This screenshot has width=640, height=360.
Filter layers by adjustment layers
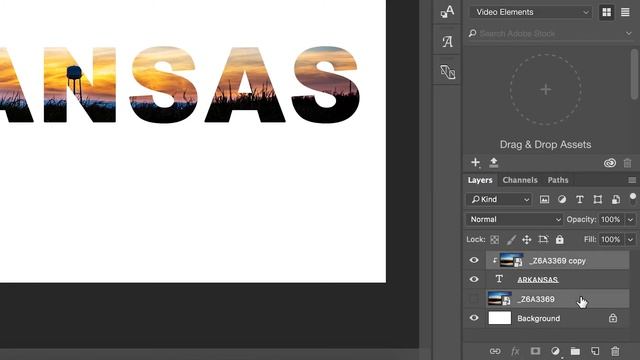click(x=562, y=199)
